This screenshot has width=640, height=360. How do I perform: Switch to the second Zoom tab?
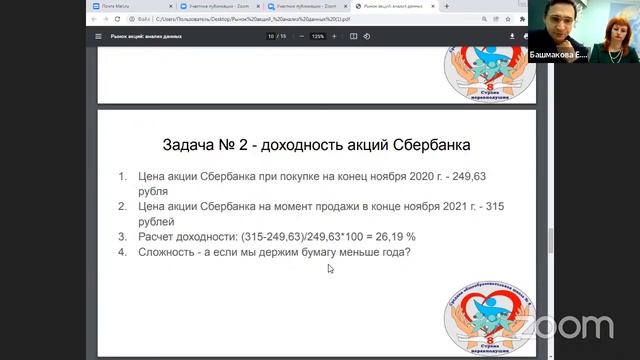pyautogui.click(x=306, y=6)
